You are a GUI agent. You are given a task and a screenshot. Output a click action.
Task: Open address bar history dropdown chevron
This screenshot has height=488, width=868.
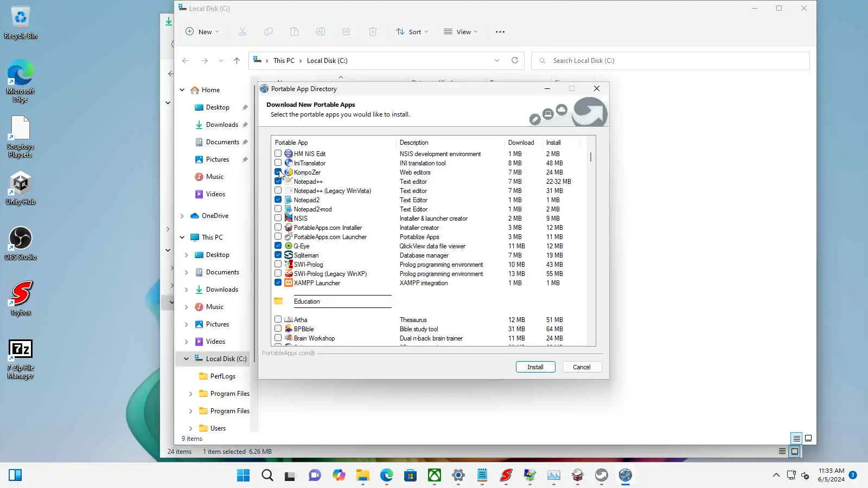pyautogui.click(x=496, y=61)
